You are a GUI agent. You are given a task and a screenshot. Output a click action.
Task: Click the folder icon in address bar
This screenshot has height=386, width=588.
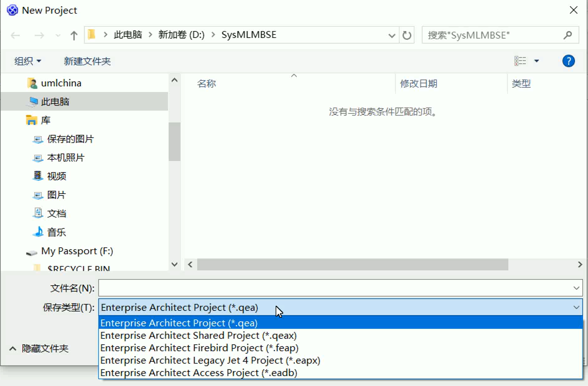[x=92, y=35]
